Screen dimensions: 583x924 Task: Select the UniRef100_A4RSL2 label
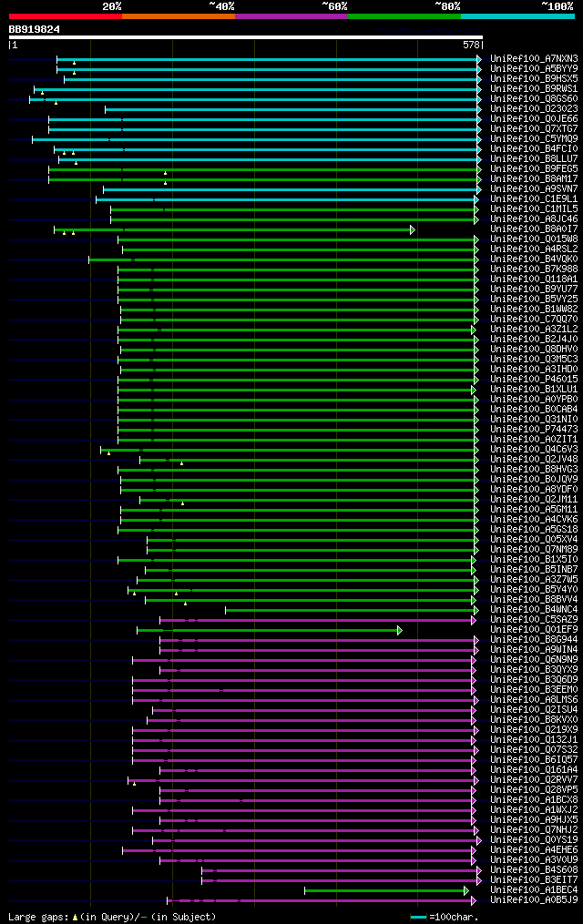(534, 249)
